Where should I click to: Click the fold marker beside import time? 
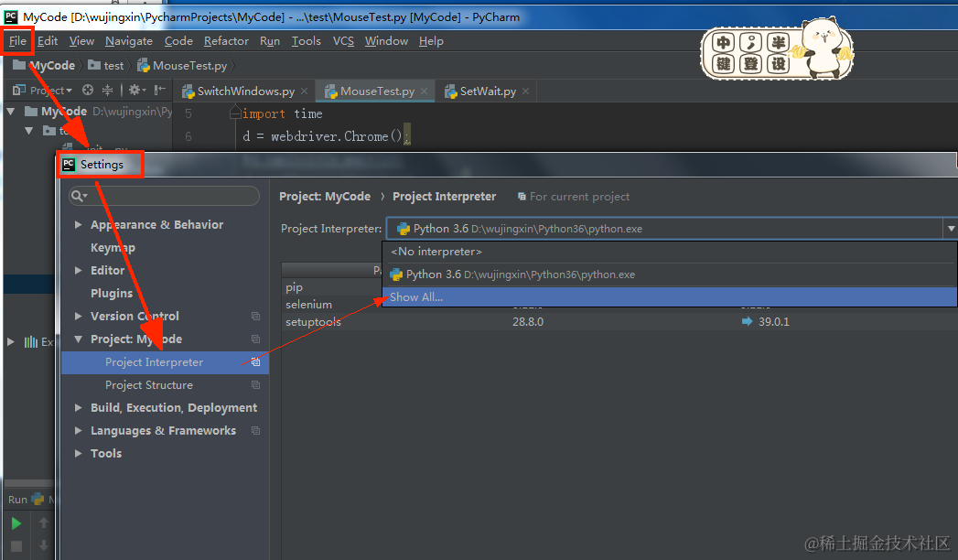pos(235,113)
